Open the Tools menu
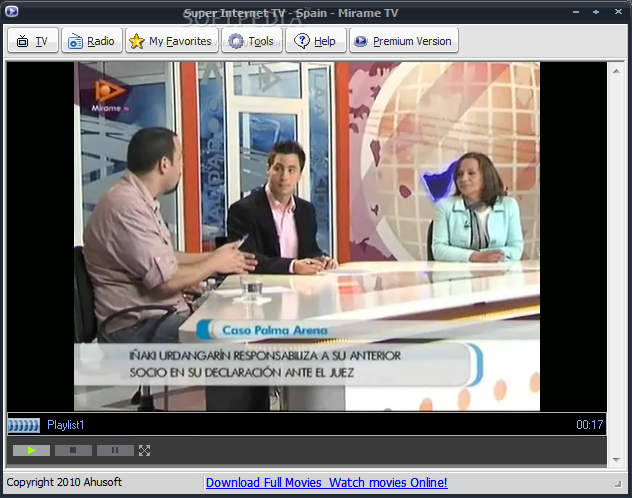 [250, 41]
